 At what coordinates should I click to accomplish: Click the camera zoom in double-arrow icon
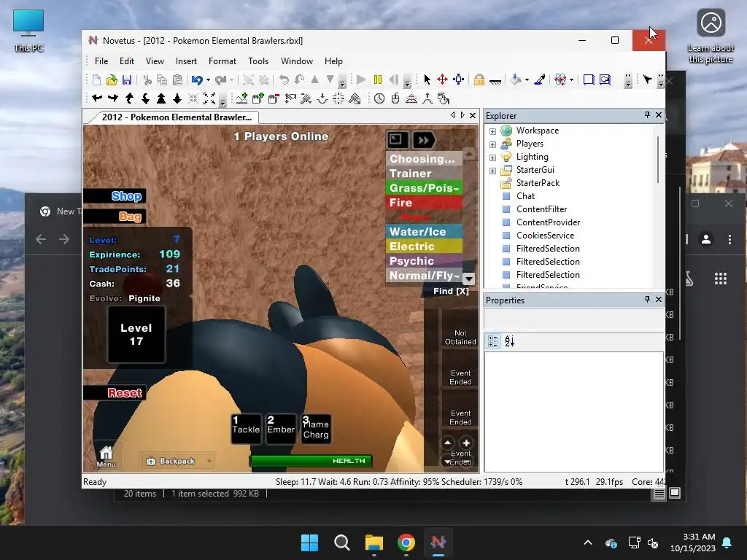(161, 98)
